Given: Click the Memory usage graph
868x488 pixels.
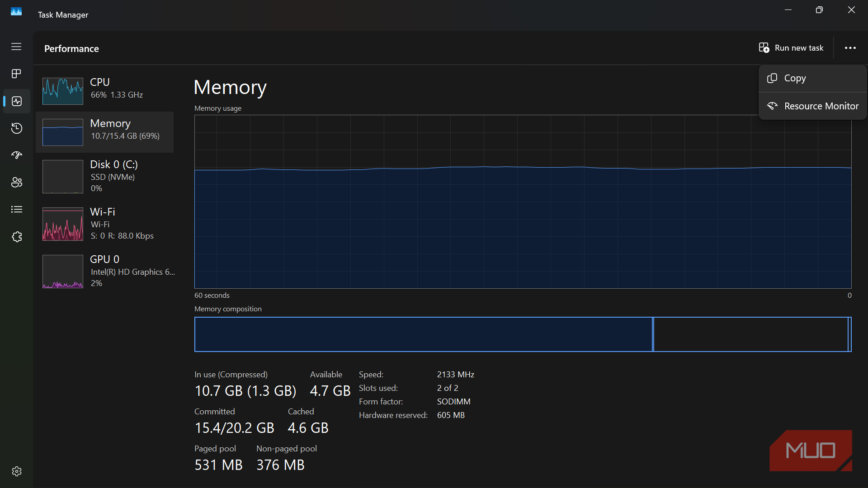Looking at the screenshot, I should [523, 202].
